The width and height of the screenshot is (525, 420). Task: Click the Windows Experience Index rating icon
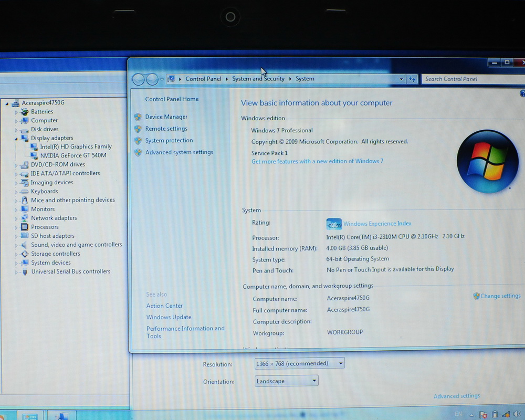pos(334,224)
